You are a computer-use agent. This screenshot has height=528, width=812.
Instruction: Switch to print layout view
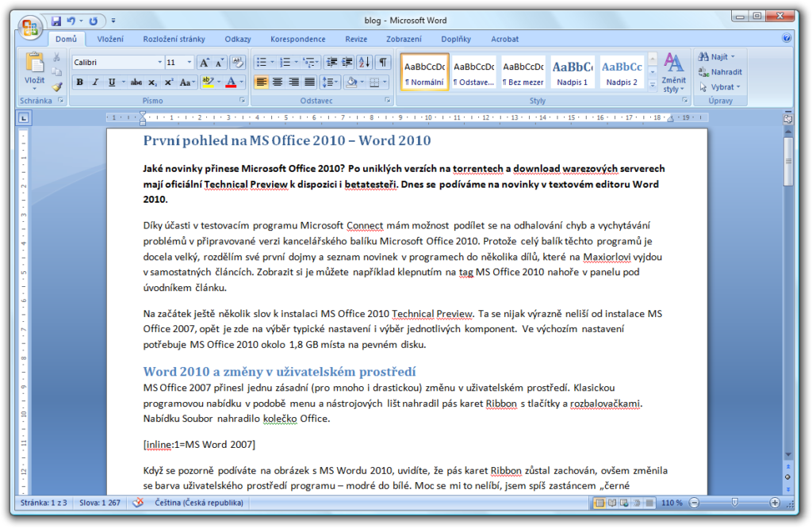599,503
